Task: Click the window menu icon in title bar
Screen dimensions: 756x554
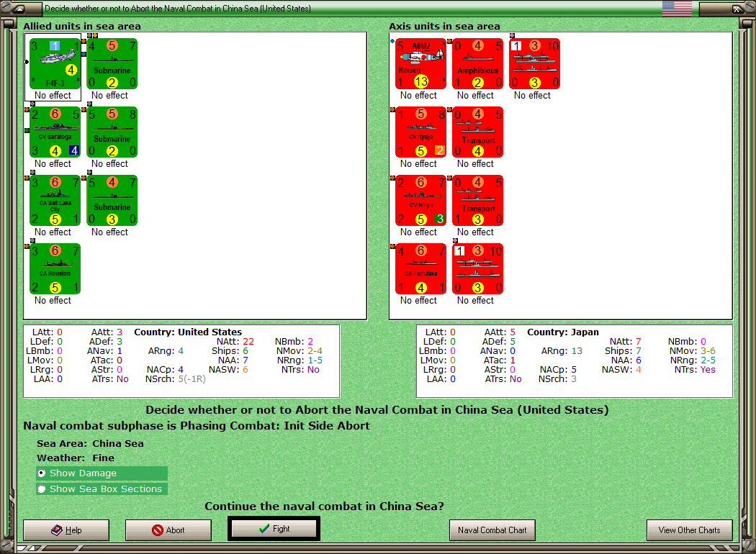Action: pos(18,8)
